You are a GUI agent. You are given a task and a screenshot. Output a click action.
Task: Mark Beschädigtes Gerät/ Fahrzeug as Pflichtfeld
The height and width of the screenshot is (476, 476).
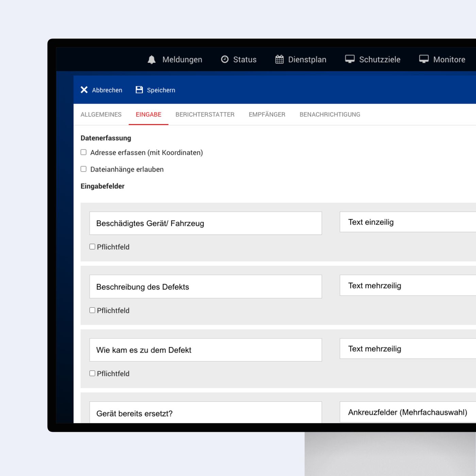pos(92,247)
